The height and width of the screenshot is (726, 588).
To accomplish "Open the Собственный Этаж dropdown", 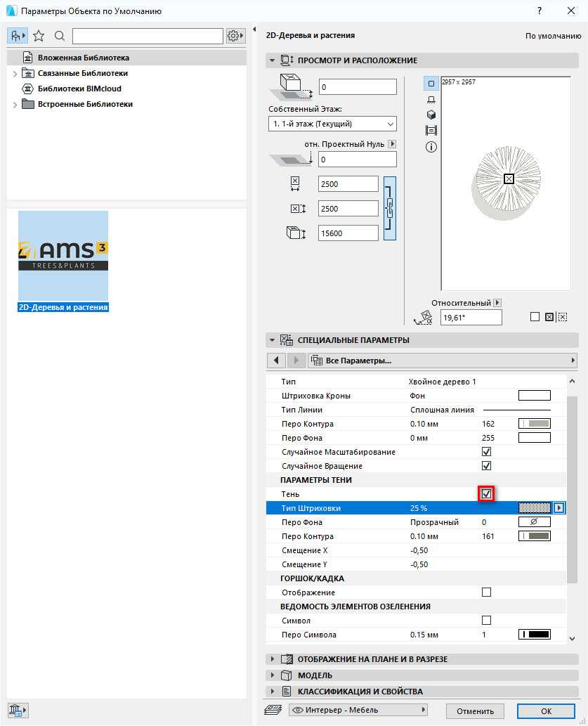I will (x=332, y=124).
